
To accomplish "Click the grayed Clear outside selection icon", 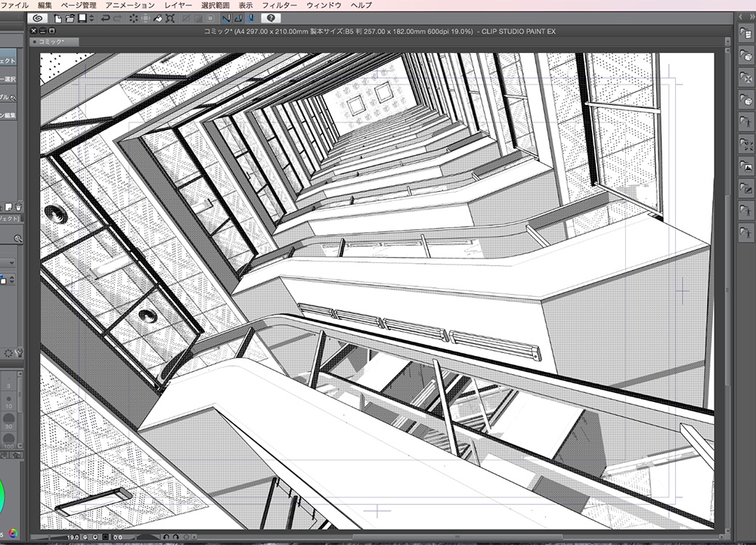I will click(186, 18).
